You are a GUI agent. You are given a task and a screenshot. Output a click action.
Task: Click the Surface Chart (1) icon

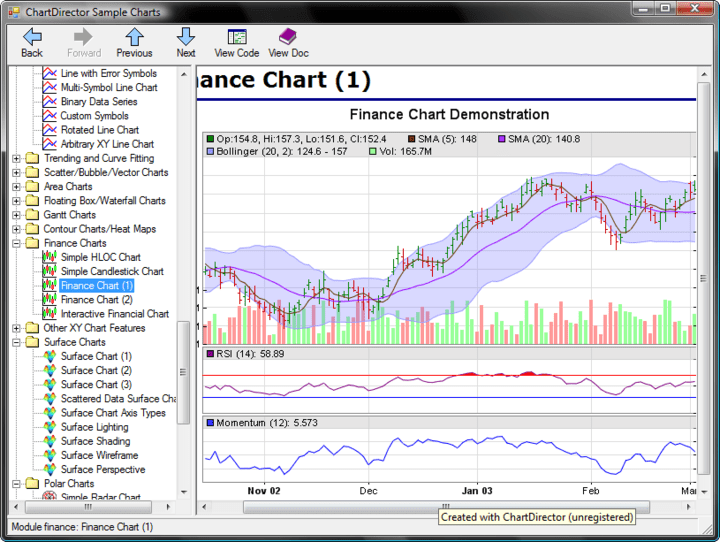[50, 356]
